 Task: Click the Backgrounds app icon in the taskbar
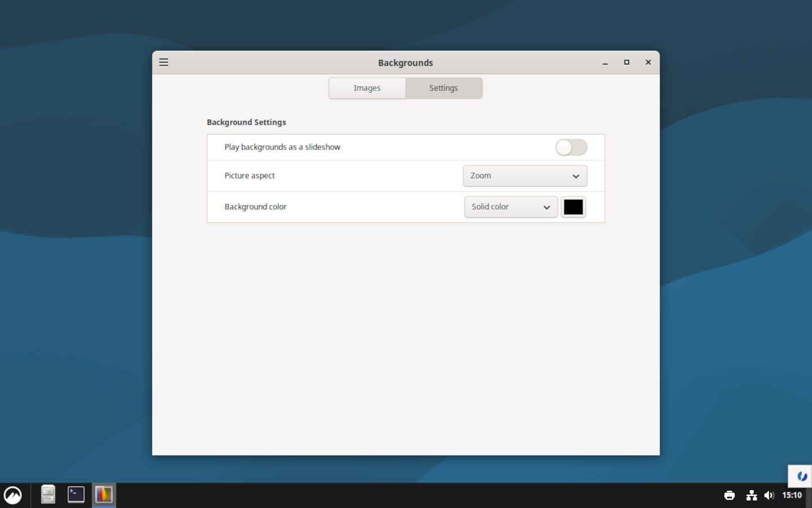pos(104,494)
